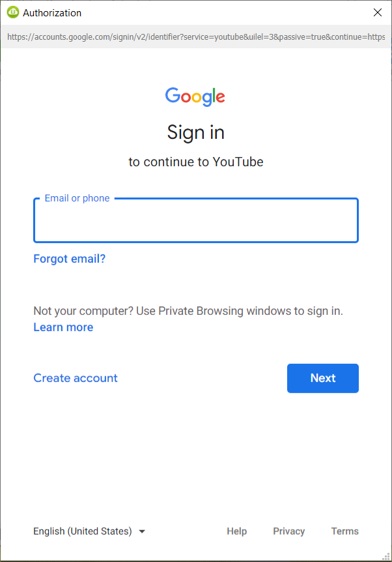Click the "Email or phone" floating label
392x562 pixels.
click(x=77, y=198)
